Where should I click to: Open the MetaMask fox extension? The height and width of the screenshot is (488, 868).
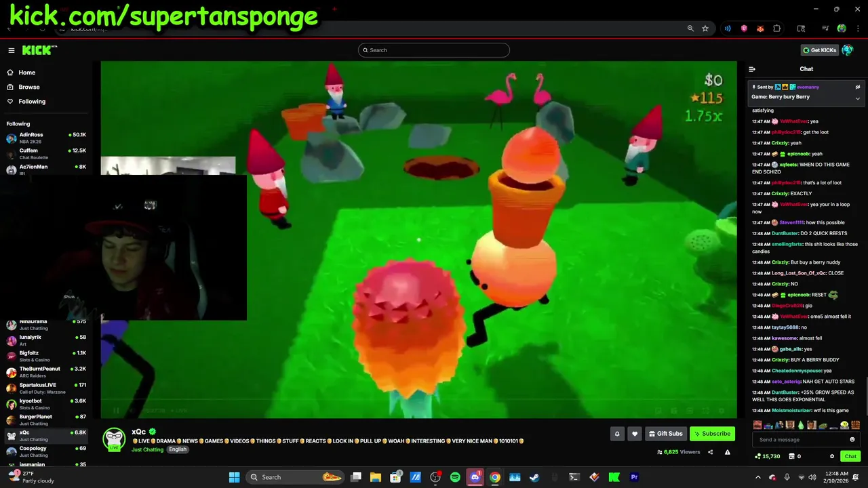[760, 28]
